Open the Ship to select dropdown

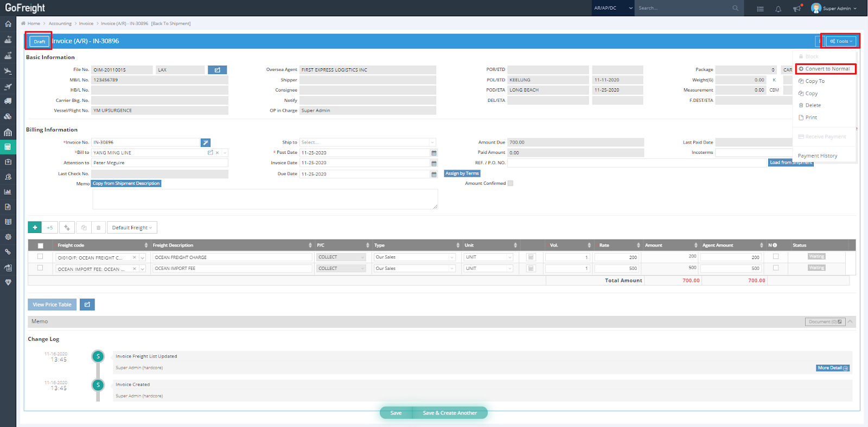368,143
